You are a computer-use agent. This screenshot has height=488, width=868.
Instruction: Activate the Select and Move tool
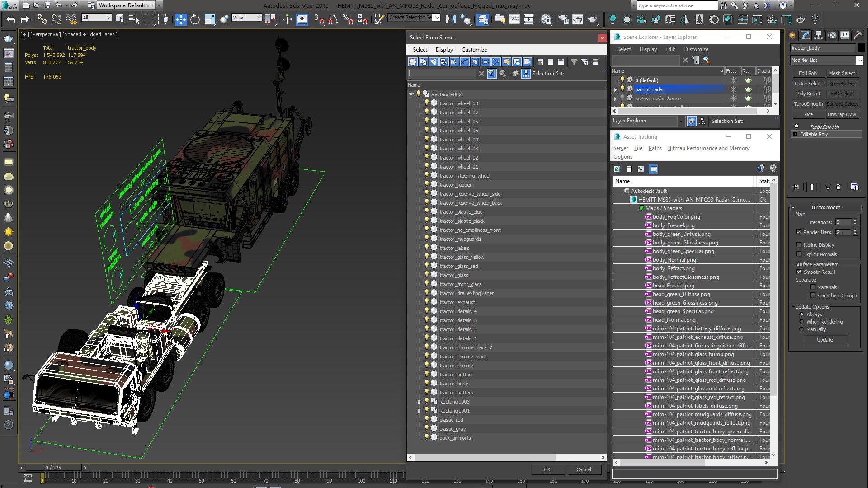coord(180,19)
